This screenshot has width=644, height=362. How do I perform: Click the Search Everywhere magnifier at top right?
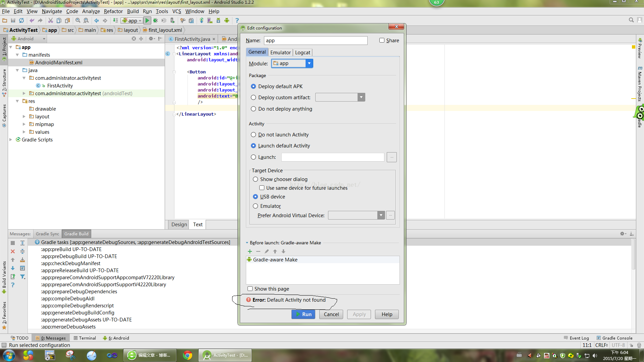[631, 20]
